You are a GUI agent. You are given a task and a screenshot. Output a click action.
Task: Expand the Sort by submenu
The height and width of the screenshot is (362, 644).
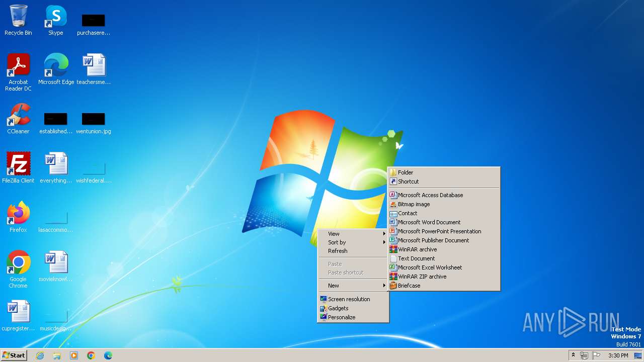(x=353, y=242)
